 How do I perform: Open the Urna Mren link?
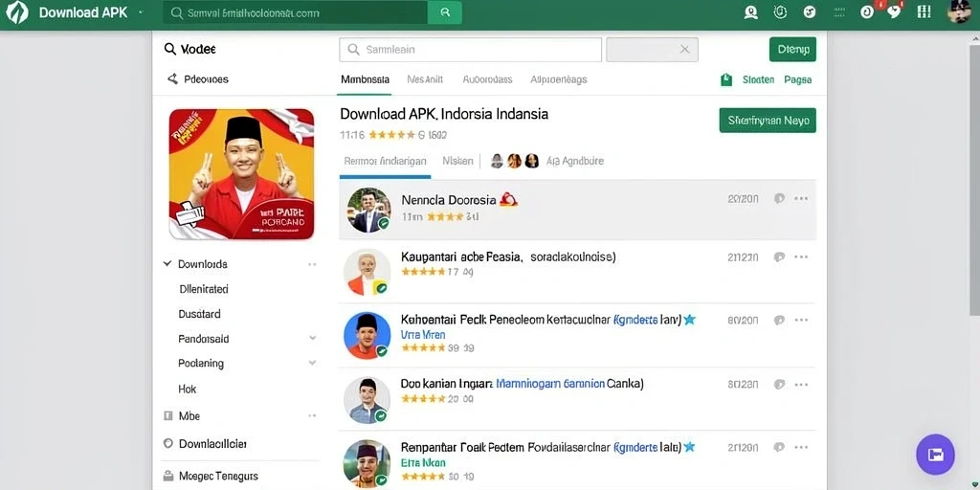(423, 334)
